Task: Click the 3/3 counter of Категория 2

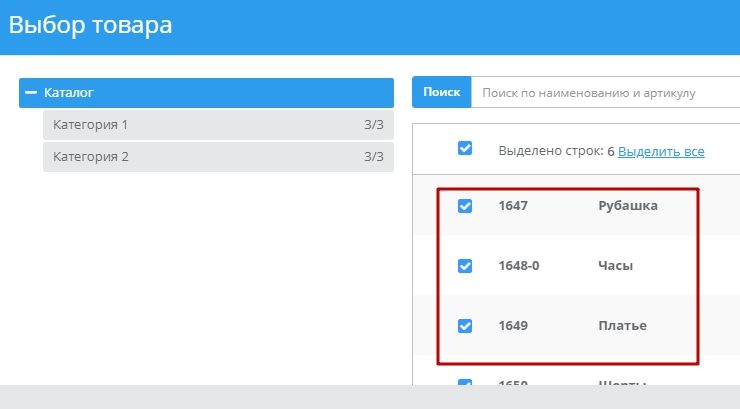Action: (373, 157)
